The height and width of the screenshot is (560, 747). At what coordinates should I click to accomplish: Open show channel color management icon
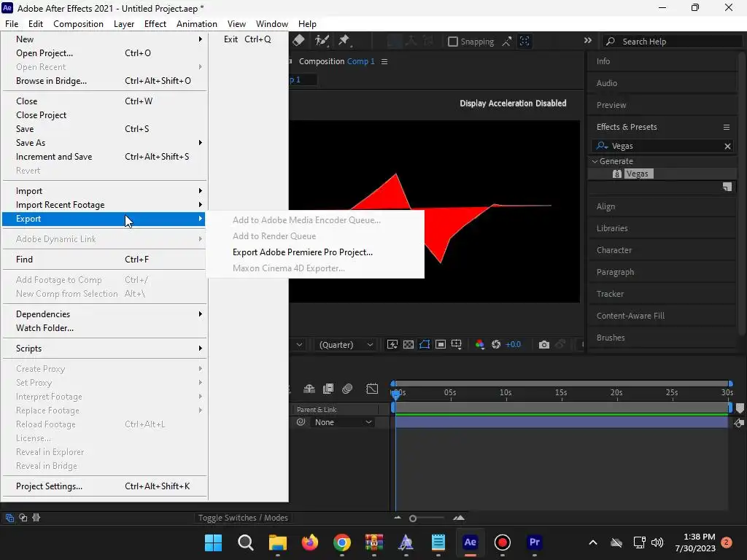480,344
